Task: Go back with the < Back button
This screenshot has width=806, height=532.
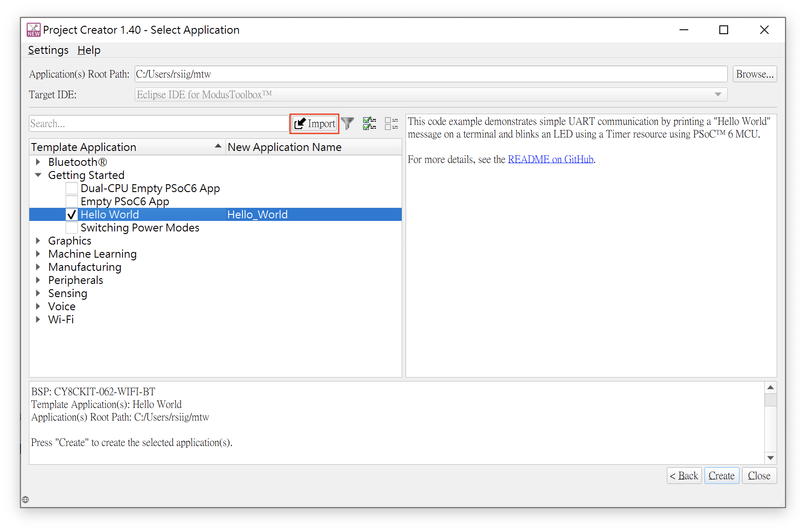Action: tap(684, 476)
